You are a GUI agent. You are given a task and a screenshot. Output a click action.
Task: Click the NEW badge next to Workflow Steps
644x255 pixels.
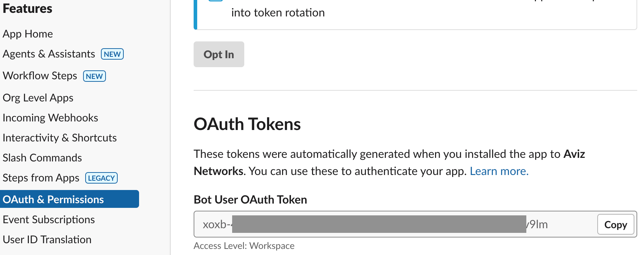point(94,76)
